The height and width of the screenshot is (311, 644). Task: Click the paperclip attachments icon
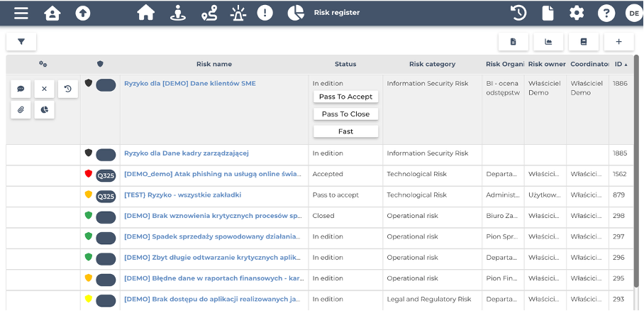pos(21,110)
